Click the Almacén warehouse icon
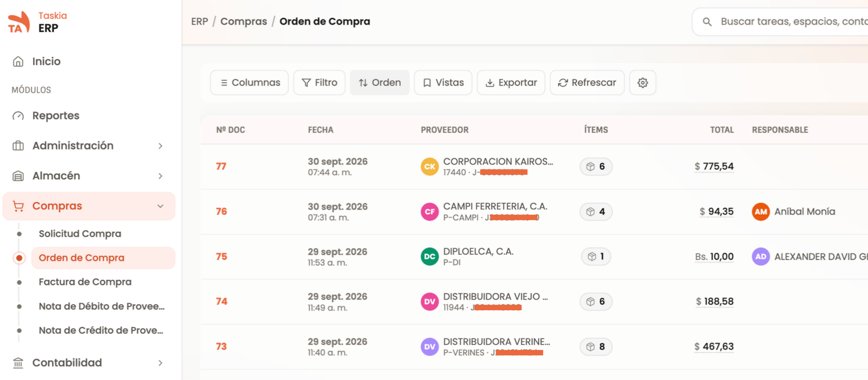 coord(18,176)
